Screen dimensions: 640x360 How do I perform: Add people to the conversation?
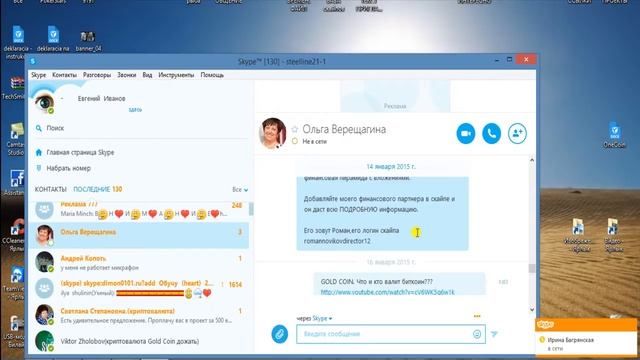point(517,133)
